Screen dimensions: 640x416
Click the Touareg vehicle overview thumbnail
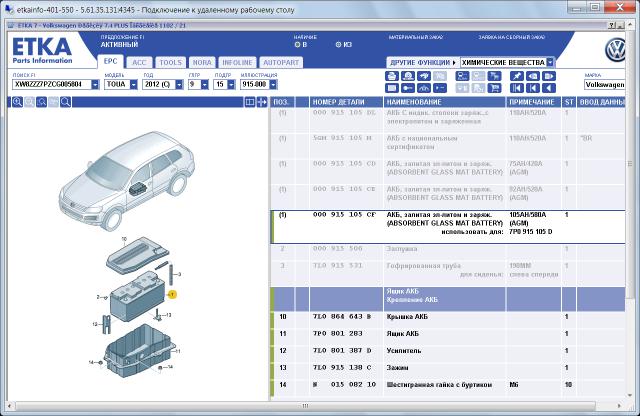point(127,180)
